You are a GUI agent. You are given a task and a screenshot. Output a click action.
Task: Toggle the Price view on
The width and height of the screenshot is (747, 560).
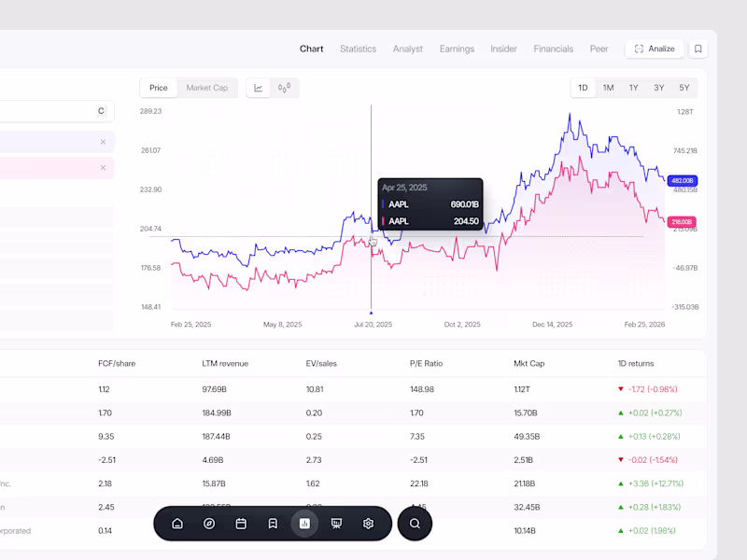(x=158, y=87)
